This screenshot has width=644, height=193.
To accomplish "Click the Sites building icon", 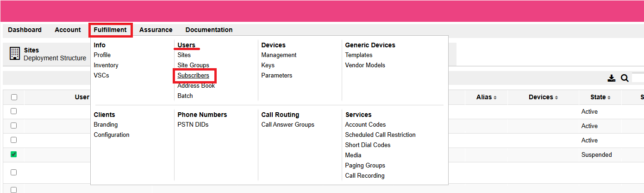I will [x=15, y=54].
